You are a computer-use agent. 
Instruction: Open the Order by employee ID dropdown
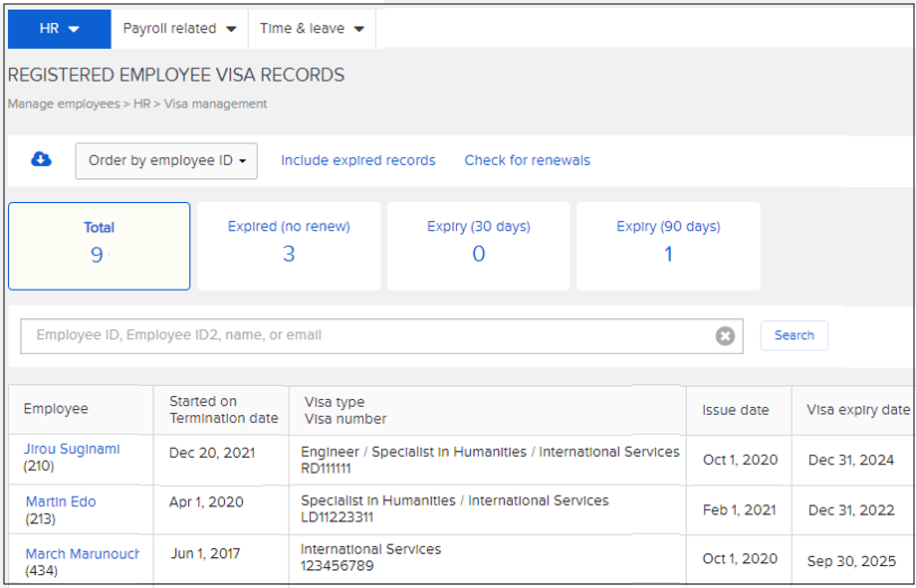pyautogui.click(x=165, y=160)
